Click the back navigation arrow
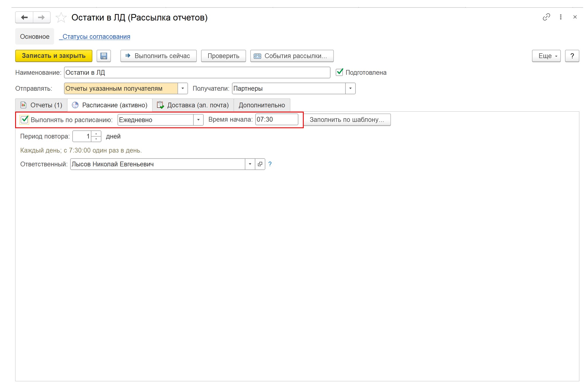Viewport: 588px width, 391px height. pyautogui.click(x=24, y=17)
